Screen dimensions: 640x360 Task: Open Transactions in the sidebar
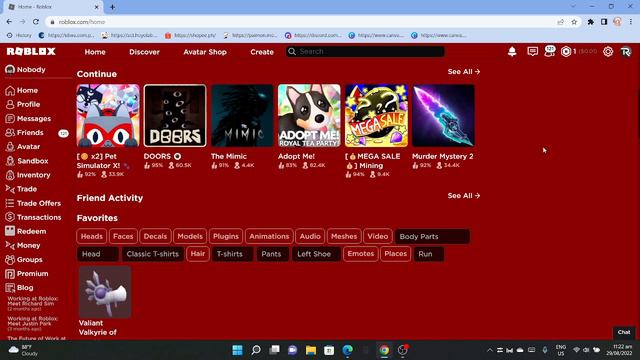coord(39,217)
